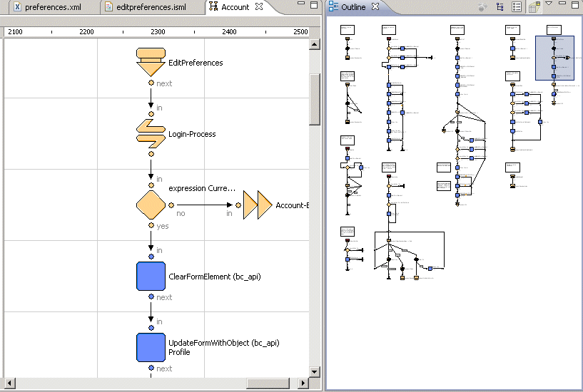Switch to the preferences.xml tab
The image size is (583, 392).
pyautogui.click(x=49, y=7)
